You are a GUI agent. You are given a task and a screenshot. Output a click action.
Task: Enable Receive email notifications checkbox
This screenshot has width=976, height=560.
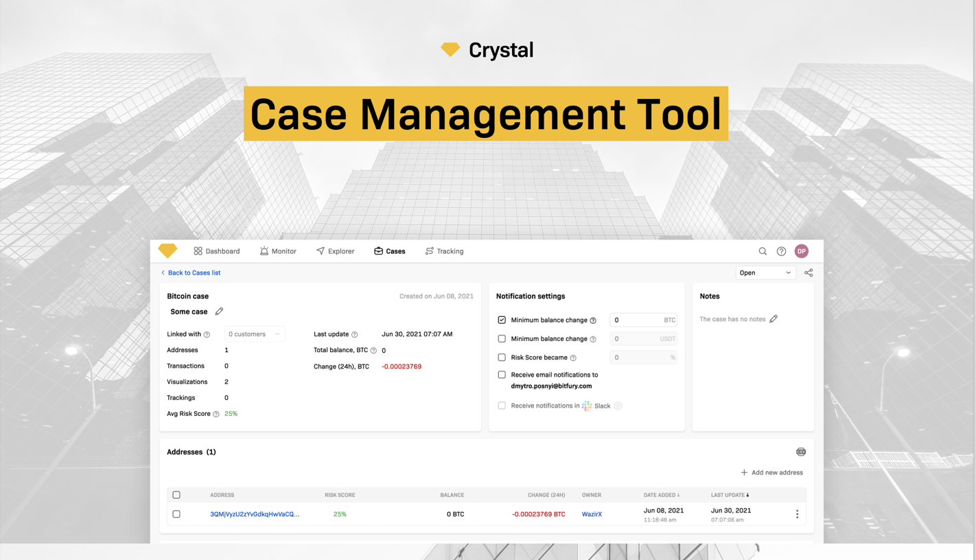click(x=502, y=375)
